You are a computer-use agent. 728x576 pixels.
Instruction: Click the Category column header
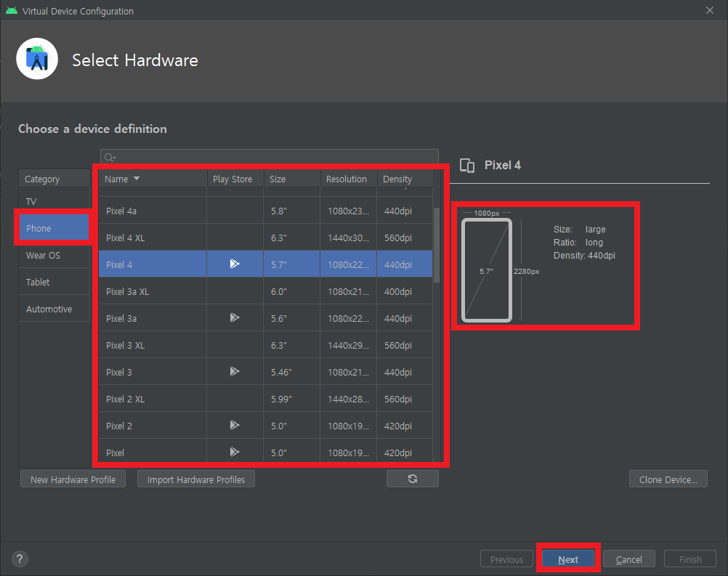click(54, 179)
